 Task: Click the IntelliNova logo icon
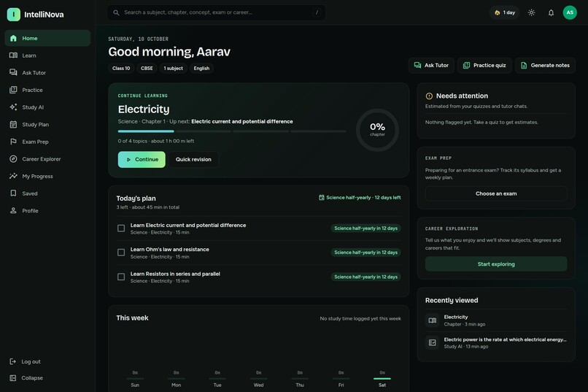[x=14, y=15]
